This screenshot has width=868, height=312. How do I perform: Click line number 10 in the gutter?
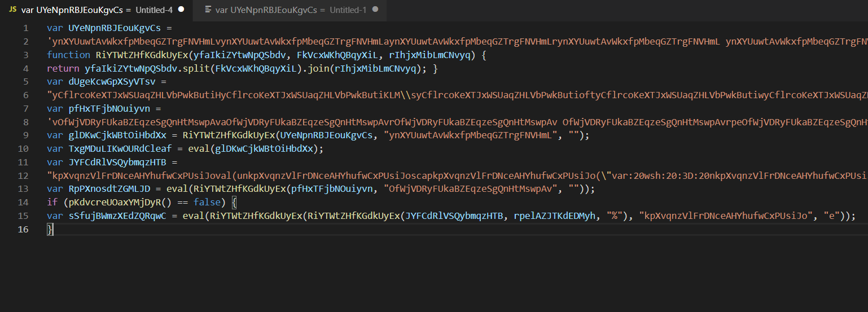(23, 149)
